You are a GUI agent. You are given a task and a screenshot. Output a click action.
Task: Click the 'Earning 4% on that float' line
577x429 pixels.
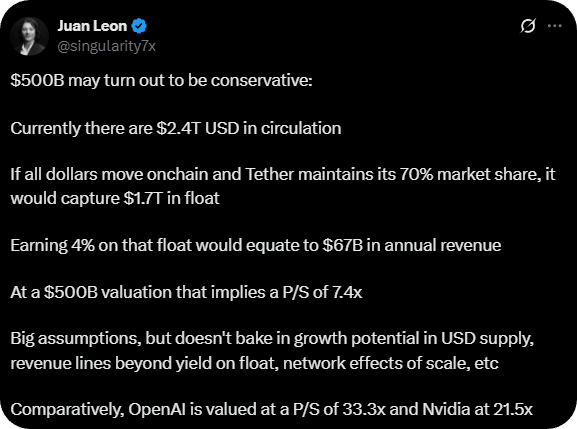[101, 245]
